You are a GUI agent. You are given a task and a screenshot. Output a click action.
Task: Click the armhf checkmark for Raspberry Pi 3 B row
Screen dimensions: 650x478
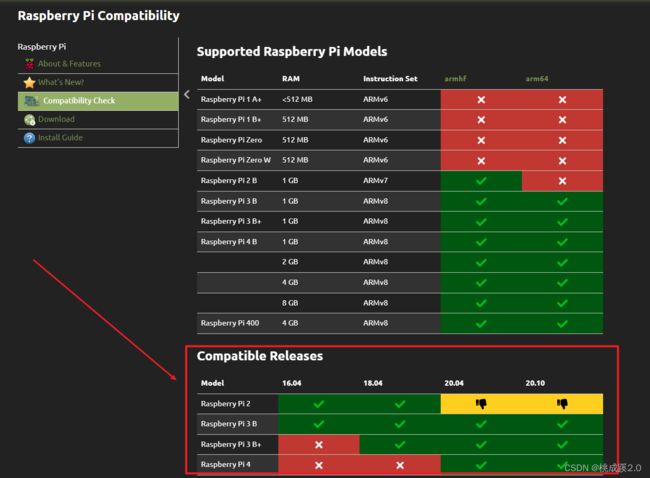481,201
